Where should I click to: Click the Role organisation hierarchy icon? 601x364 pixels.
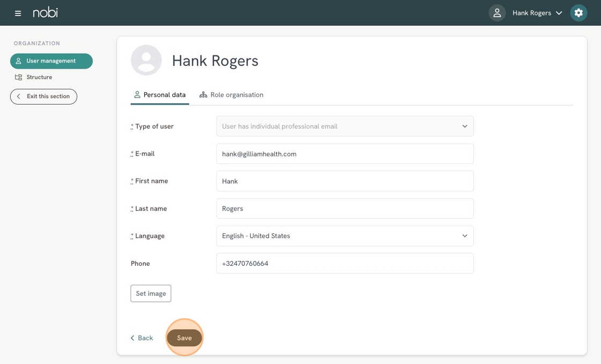[x=203, y=95]
